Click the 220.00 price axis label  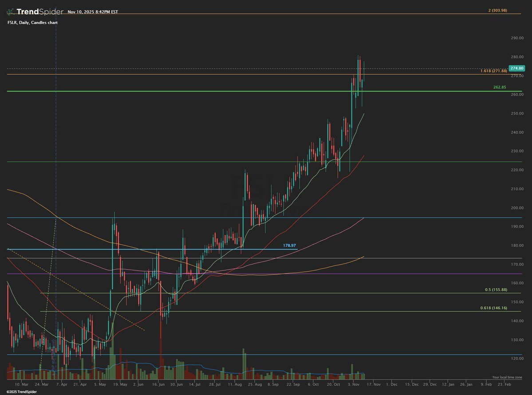517,170
